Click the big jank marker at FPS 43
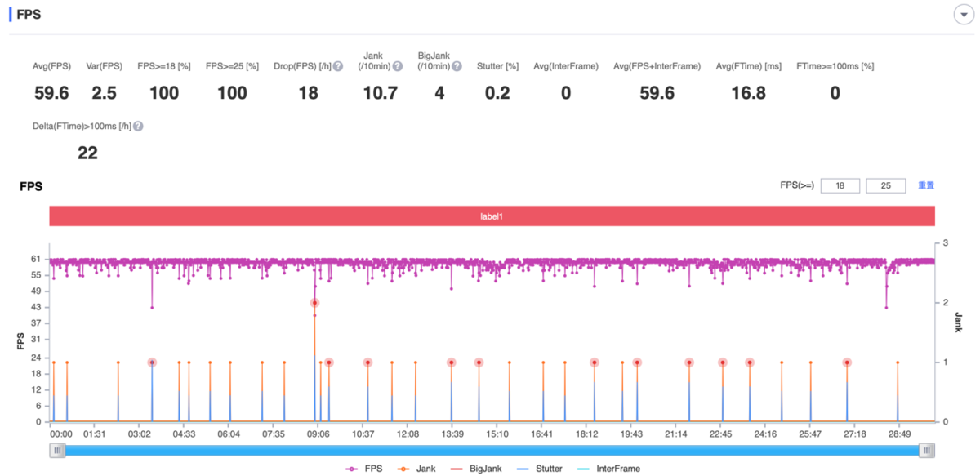This screenshot has height=476, width=980. (x=314, y=303)
